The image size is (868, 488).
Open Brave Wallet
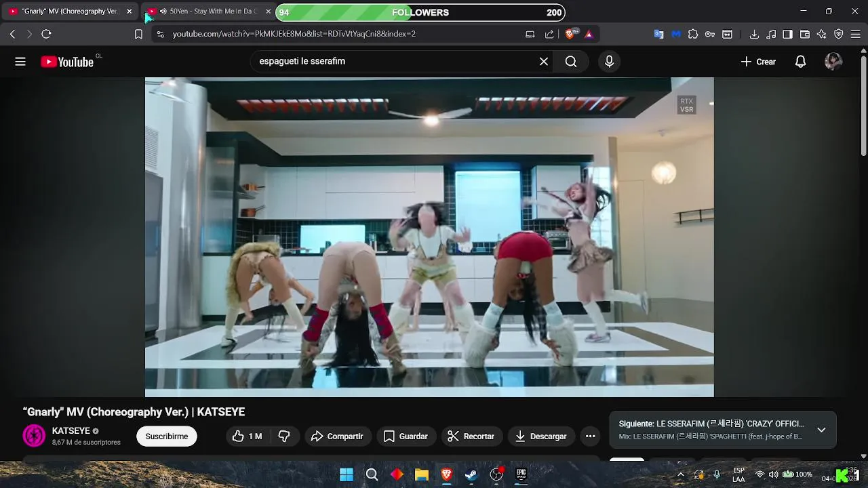click(x=805, y=34)
